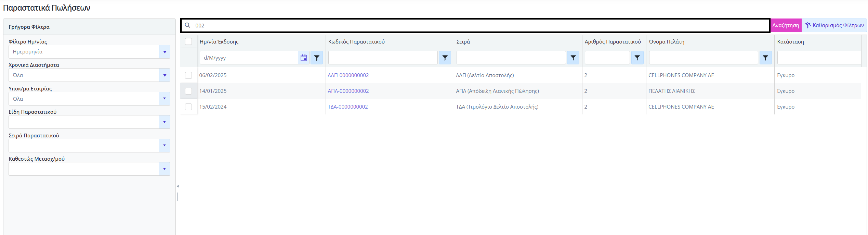
Task: Open document ΤΔΑ-0000000002
Action: 348,107
